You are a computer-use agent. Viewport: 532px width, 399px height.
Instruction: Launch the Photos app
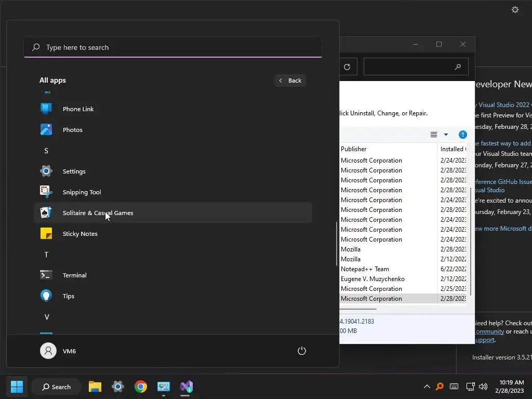point(173,129)
